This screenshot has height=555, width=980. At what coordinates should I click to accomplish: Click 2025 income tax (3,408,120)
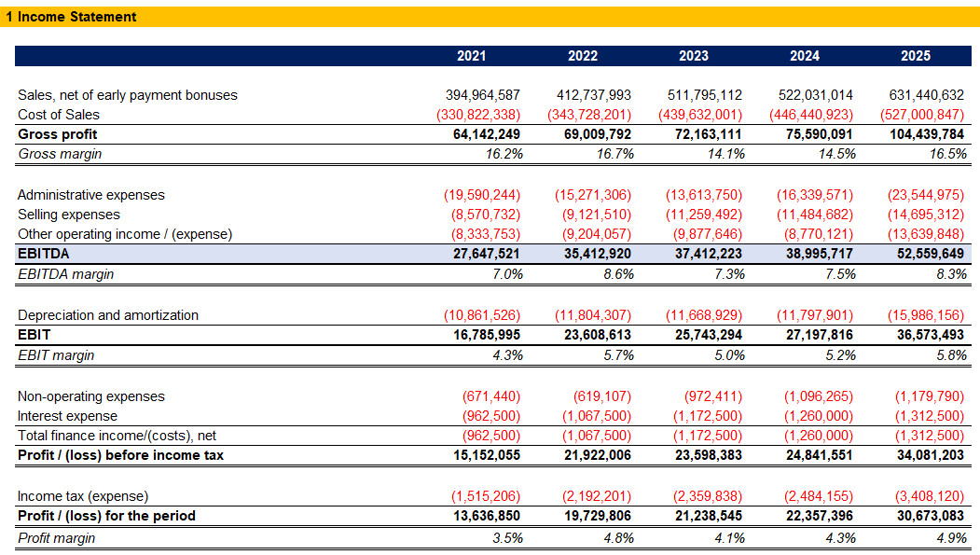(930, 496)
